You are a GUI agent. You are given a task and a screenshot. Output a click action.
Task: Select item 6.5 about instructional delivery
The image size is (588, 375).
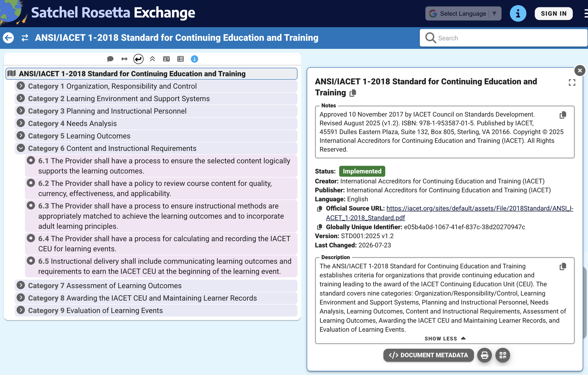click(x=161, y=266)
